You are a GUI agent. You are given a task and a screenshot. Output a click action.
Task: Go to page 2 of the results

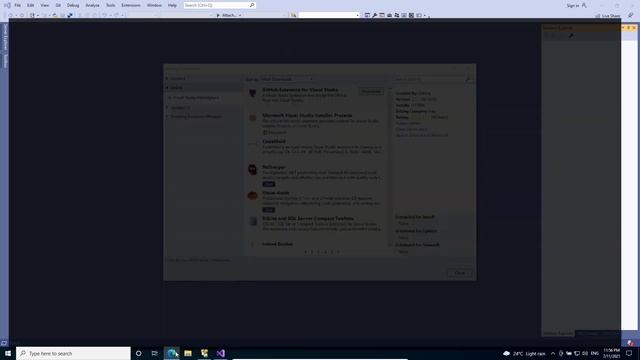tap(312, 252)
